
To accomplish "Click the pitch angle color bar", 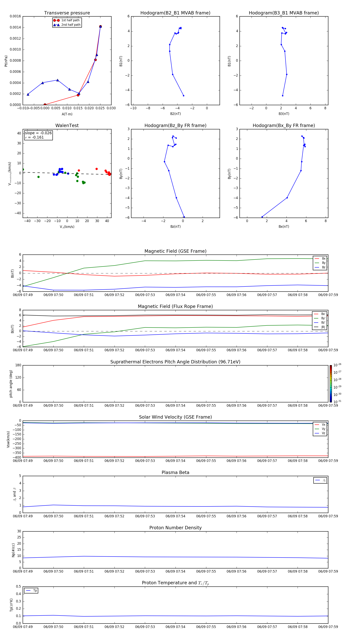I will coord(331,383).
